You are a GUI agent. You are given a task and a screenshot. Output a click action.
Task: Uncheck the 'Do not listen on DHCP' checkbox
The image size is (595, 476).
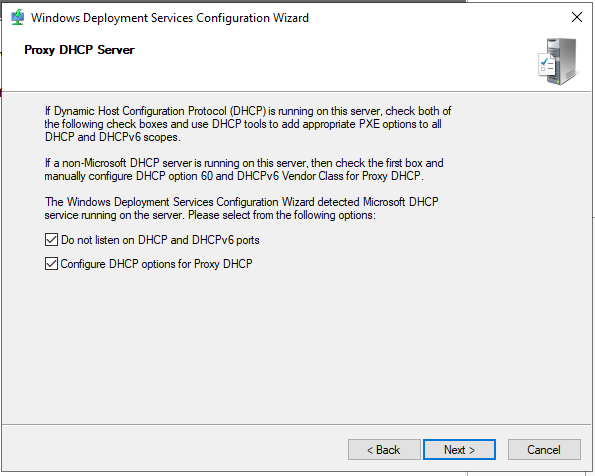51,240
